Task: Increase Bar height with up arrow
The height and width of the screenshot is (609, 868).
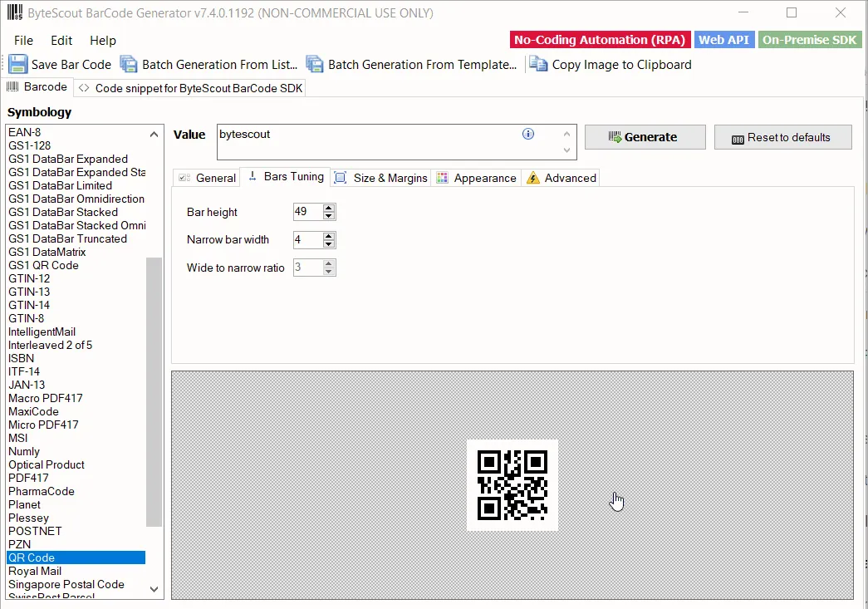Action: tap(329, 208)
